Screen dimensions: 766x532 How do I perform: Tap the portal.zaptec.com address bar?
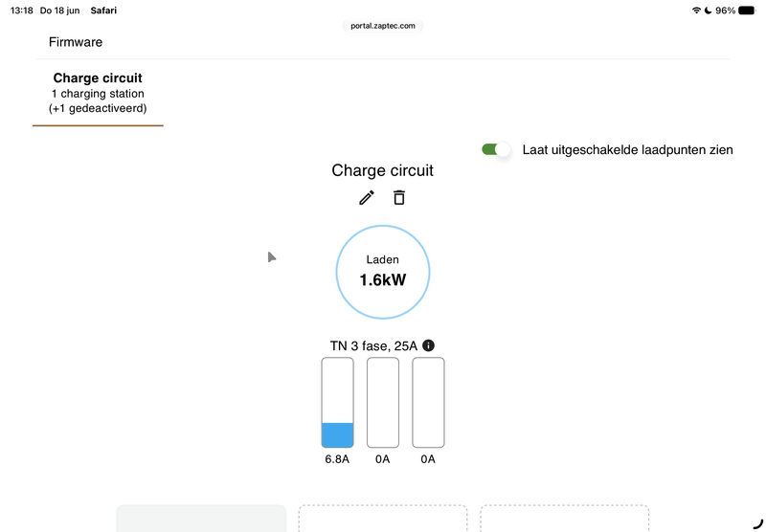(383, 26)
